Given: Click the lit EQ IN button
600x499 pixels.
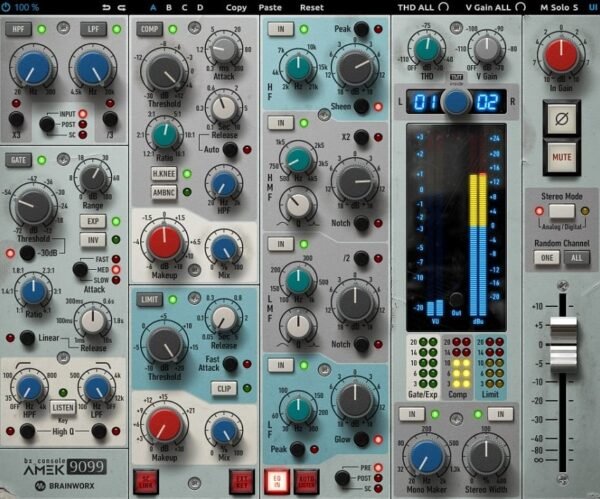Looking at the screenshot, I should 277,482.
